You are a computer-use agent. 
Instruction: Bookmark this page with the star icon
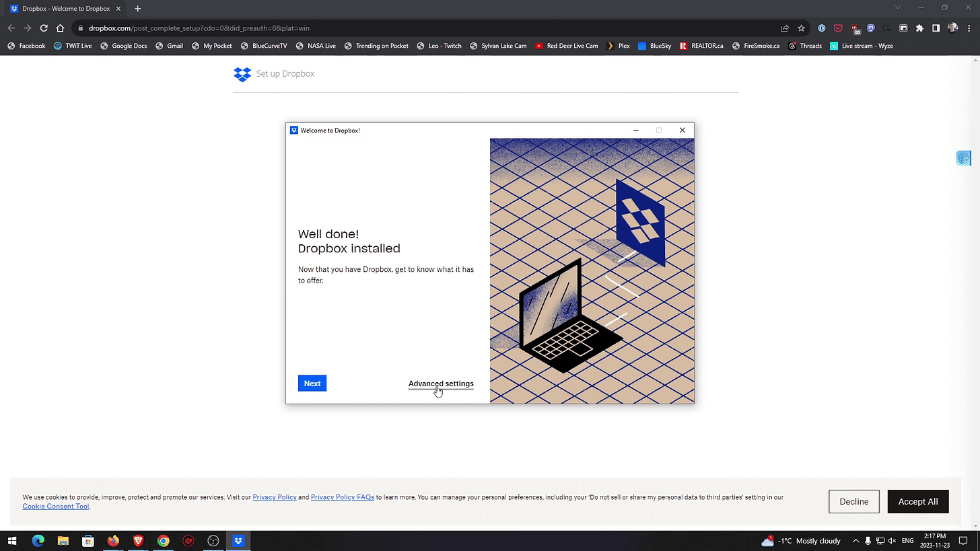[x=801, y=28]
